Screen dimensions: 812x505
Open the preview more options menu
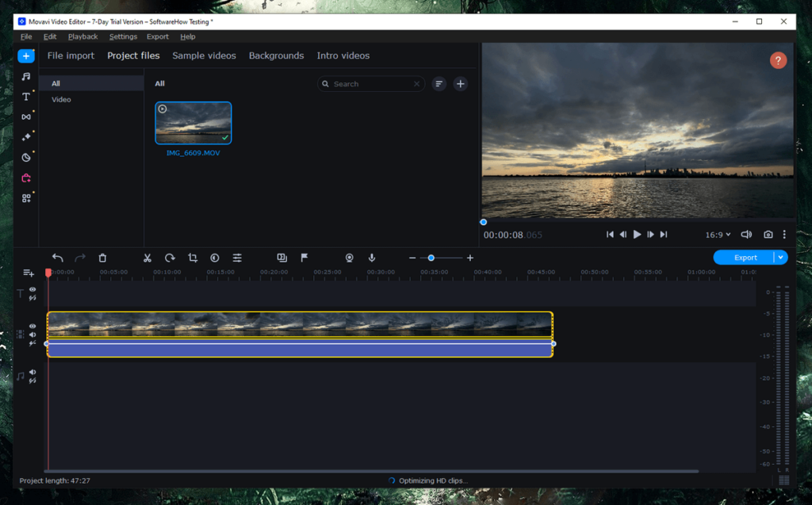click(x=784, y=235)
